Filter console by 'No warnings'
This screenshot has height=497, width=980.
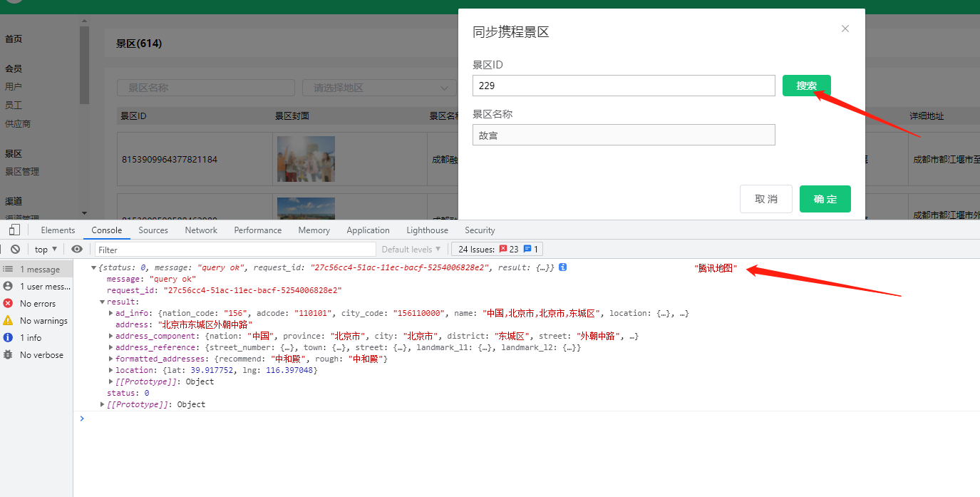(x=36, y=321)
